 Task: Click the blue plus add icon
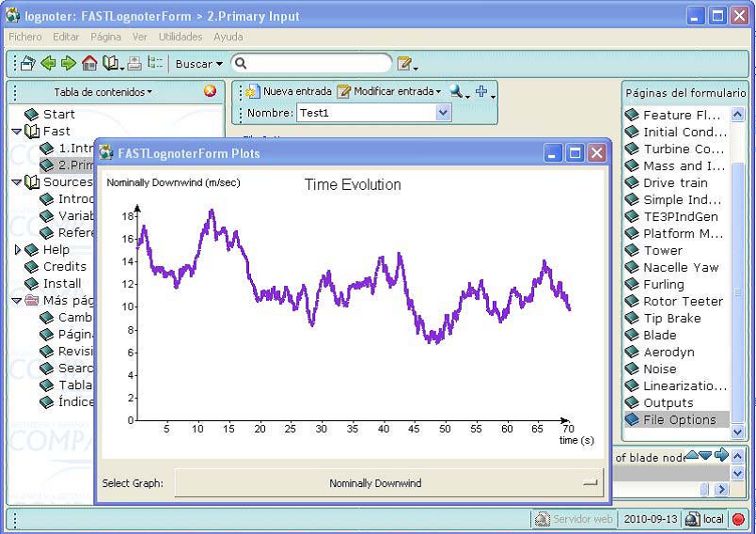(481, 91)
